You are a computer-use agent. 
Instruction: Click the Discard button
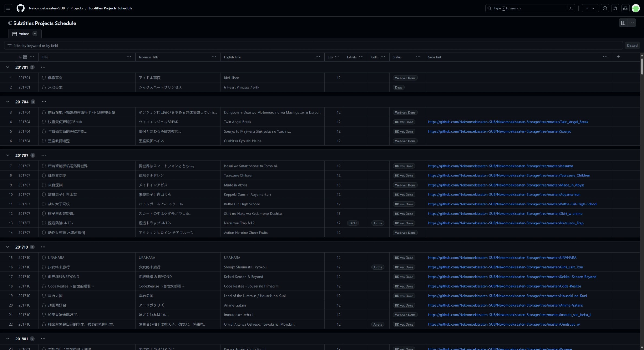[x=632, y=46]
